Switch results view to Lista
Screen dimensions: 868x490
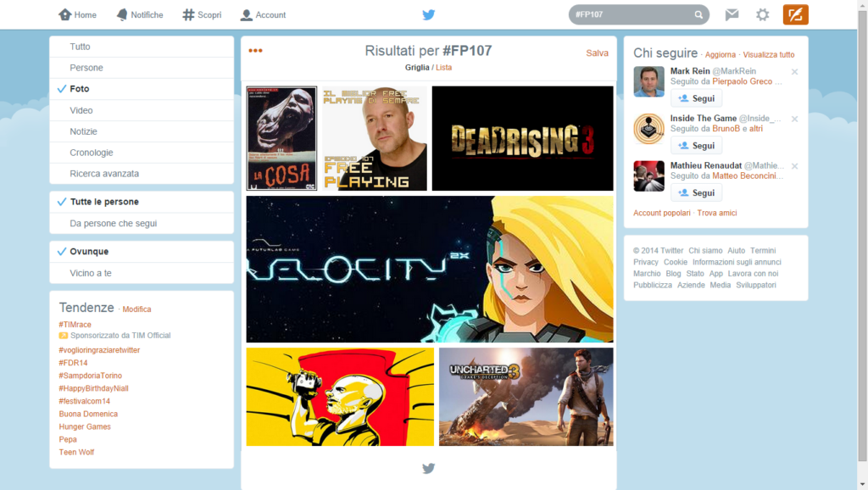(x=443, y=66)
